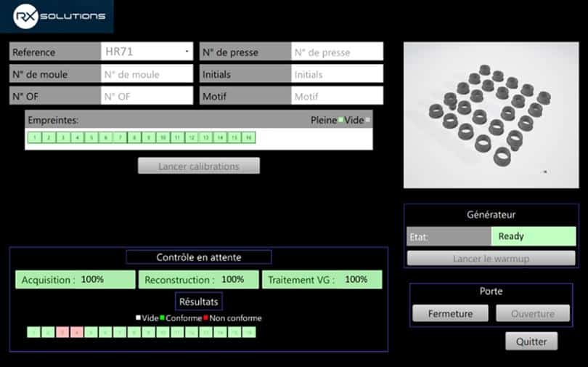The height and width of the screenshot is (367, 588).
Task: Select red non-conforme result cell 3
Action: pyautogui.click(x=62, y=332)
